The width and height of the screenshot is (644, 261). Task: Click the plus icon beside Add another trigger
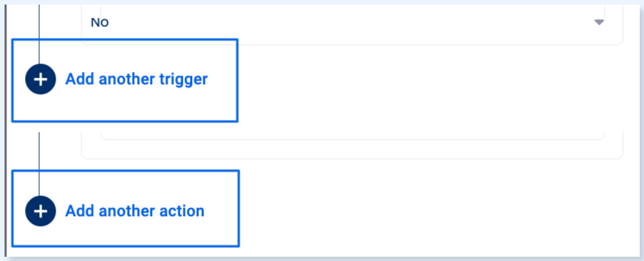[40, 79]
